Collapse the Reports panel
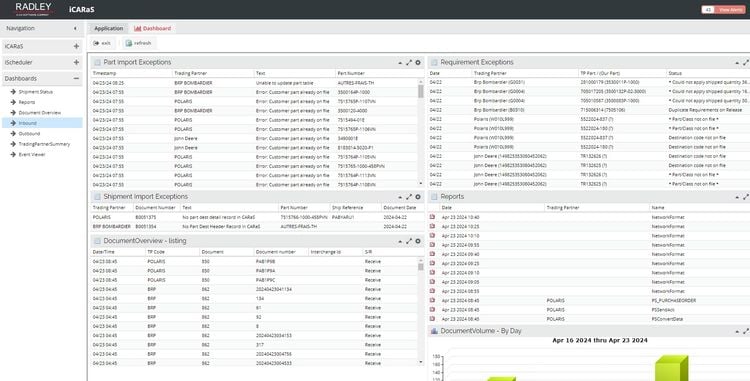Viewport: 750px width, 381px height. 737,197
